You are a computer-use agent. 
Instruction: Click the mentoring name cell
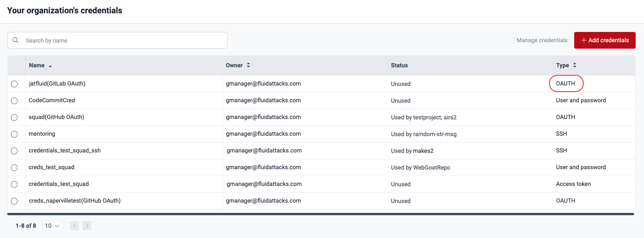tap(42, 134)
